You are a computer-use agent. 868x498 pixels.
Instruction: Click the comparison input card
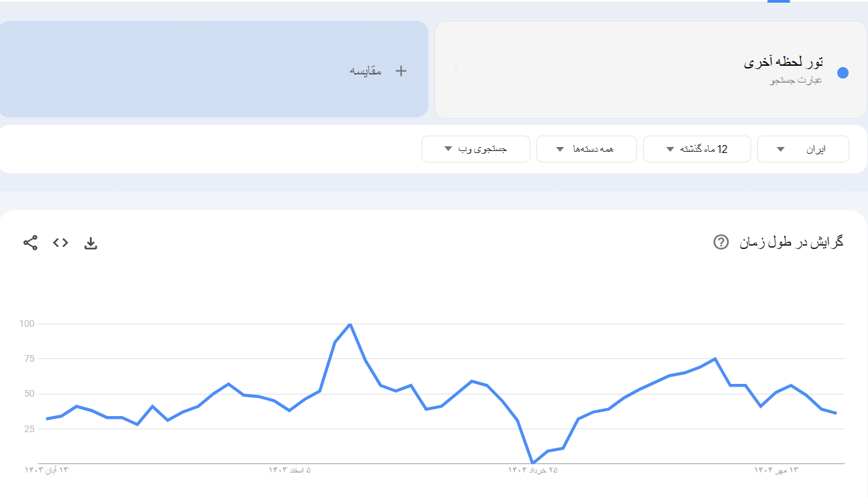213,69
